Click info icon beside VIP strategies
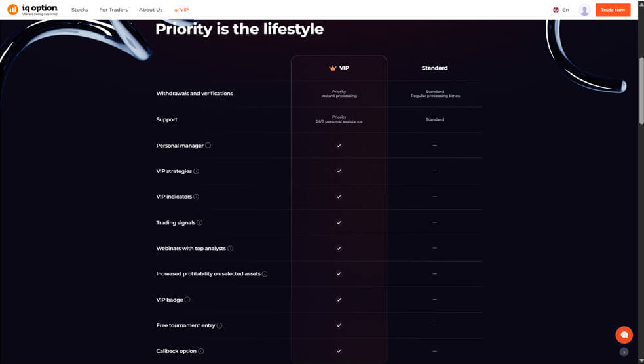Image resolution: width=644 pixels, height=364 pixels. [197, 171]
